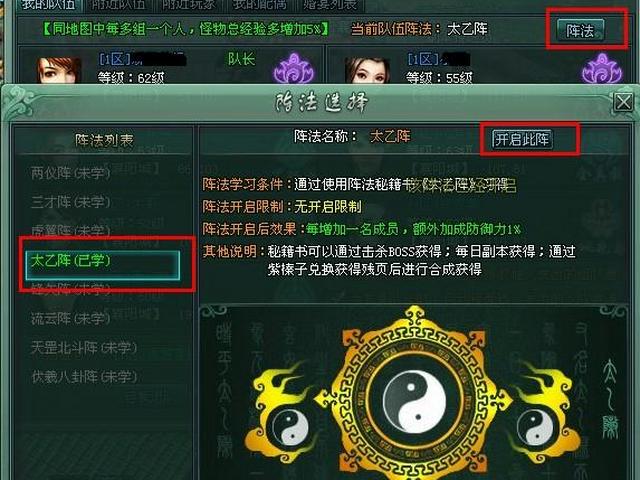Select 两仪阵 (未学) in the list

pos(71,173)
